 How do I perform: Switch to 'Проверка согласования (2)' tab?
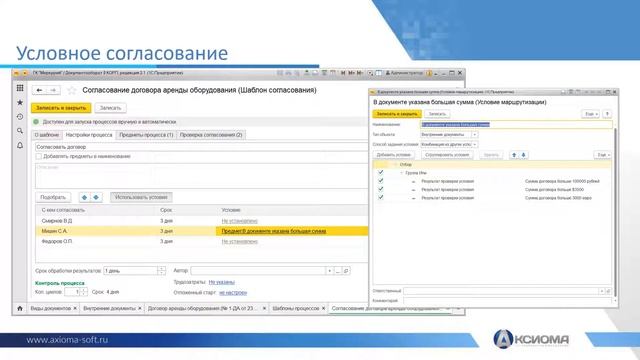(x=211, y=135)
